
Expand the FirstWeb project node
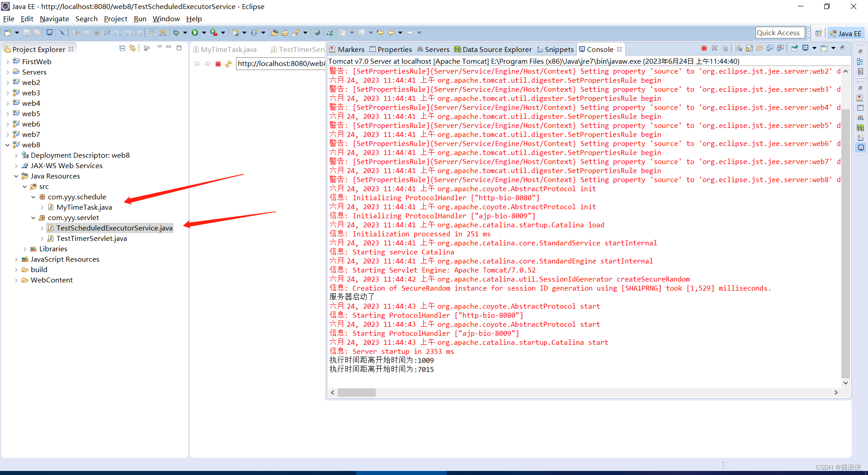coord(7,62)
